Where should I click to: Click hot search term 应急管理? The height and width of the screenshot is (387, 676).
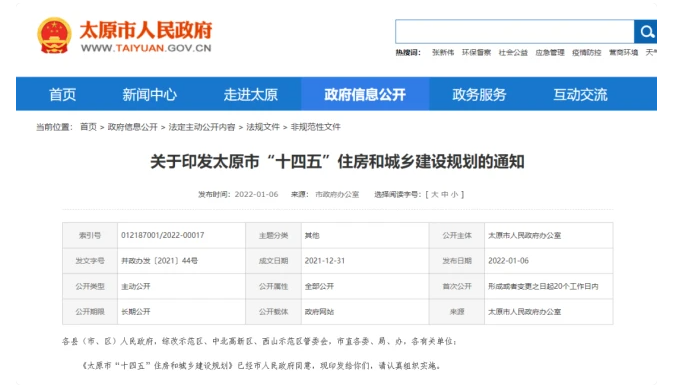pyautogui.click(x=550, y=53)
